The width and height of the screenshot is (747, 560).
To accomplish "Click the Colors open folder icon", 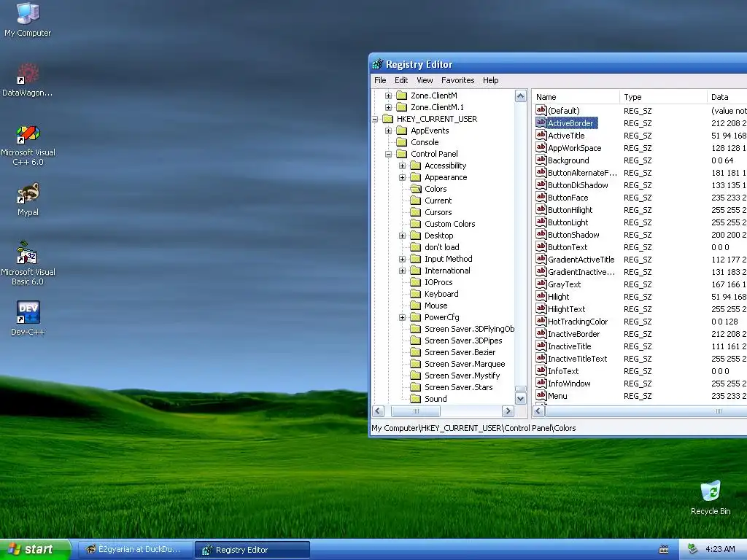I will [x=415, y=189].
